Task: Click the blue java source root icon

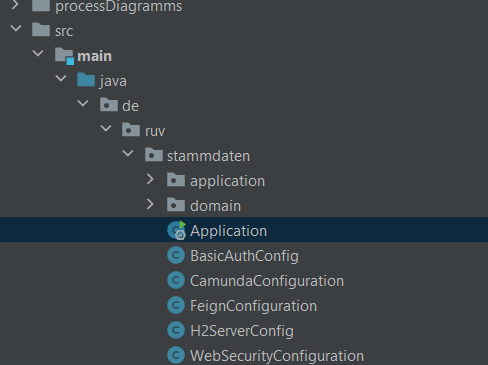Action: pos(86,80)
